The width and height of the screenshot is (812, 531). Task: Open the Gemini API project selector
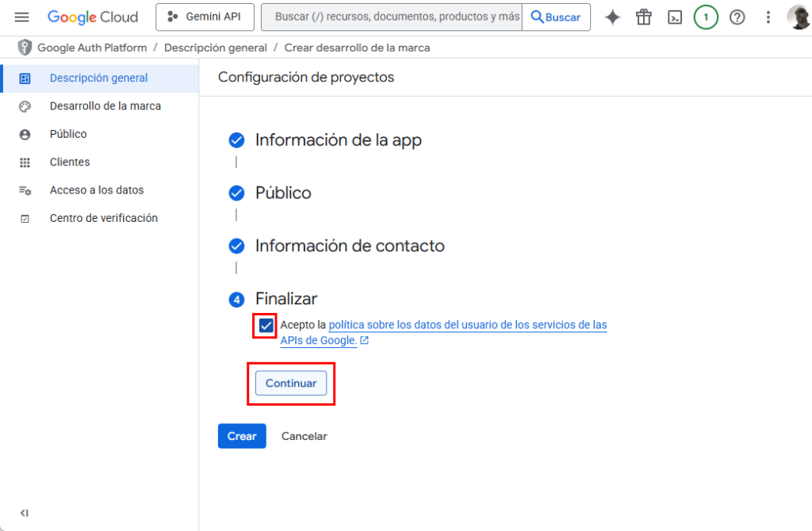pos(205,17)
